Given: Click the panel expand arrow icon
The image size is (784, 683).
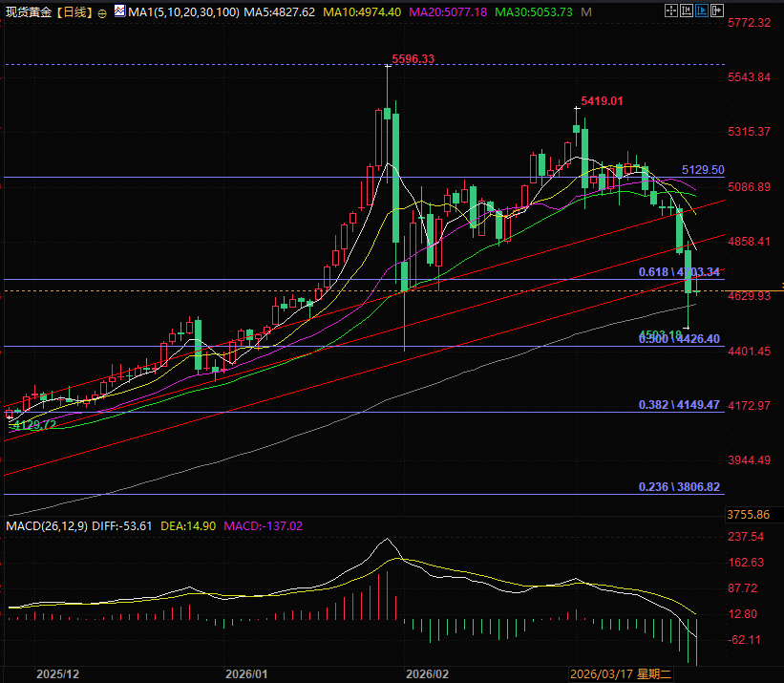Looking at the screenshot, I should pos(717,11).
